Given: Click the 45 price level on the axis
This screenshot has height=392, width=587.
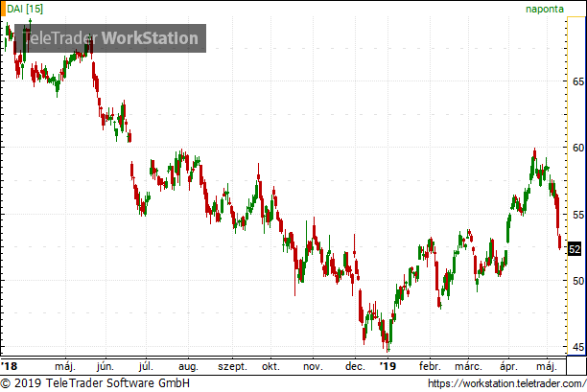Looking at the screenshot, I should click(578, 347).
